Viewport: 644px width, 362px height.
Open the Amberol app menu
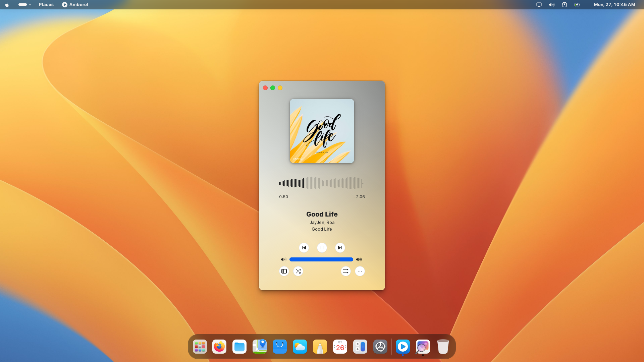coord(75,5)
